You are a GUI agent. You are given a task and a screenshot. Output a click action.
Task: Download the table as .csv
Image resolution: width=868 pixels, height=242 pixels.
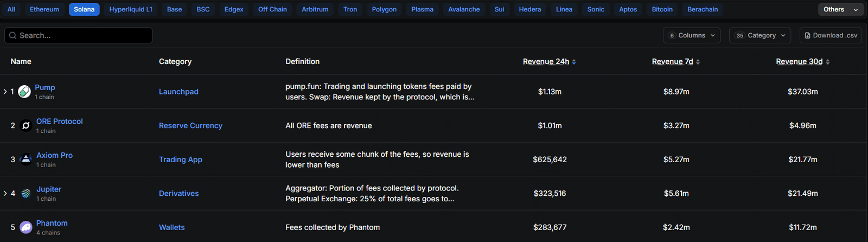[831, 35]
